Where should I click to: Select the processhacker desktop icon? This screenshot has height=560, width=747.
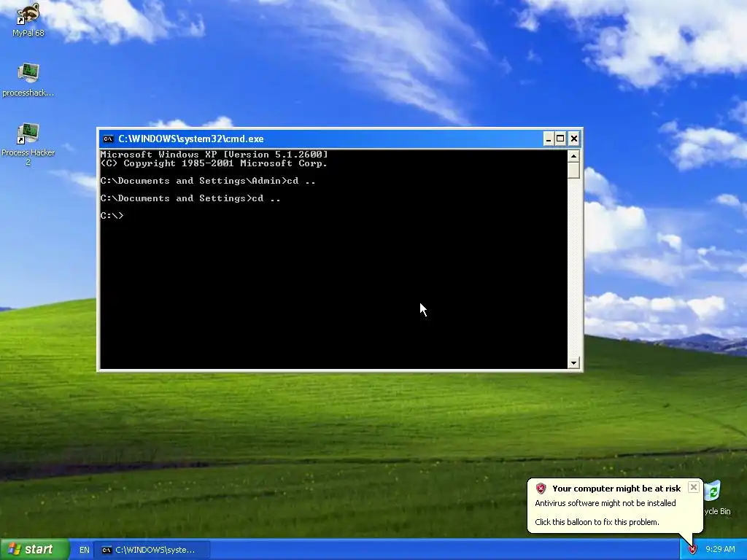tap(28, 79)
